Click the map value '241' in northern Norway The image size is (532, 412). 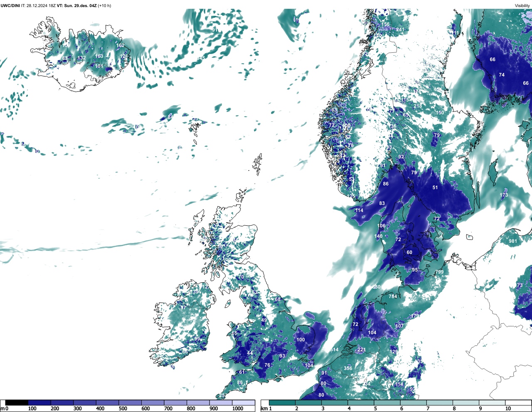coord(400,30)
